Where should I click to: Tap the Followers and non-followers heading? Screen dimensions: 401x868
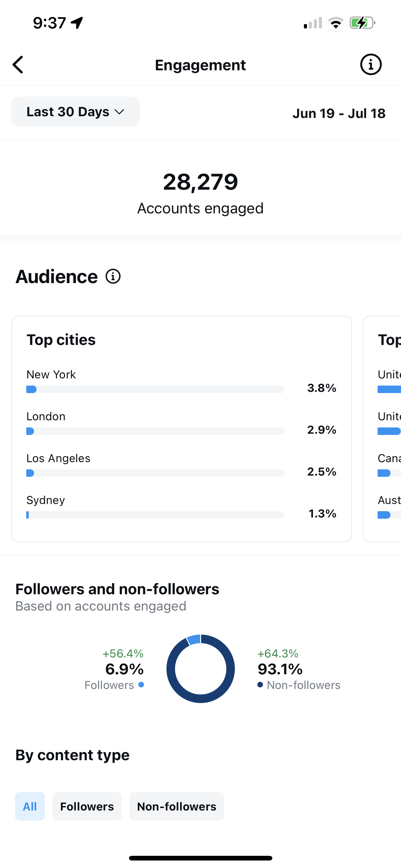tap(117, 589)
